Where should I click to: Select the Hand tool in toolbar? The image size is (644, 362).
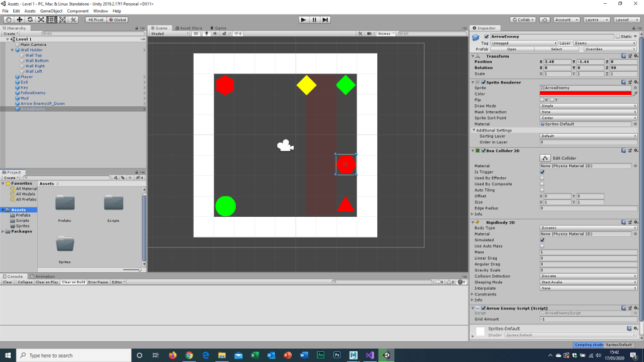pyautogui.click(x=8, y=19)
